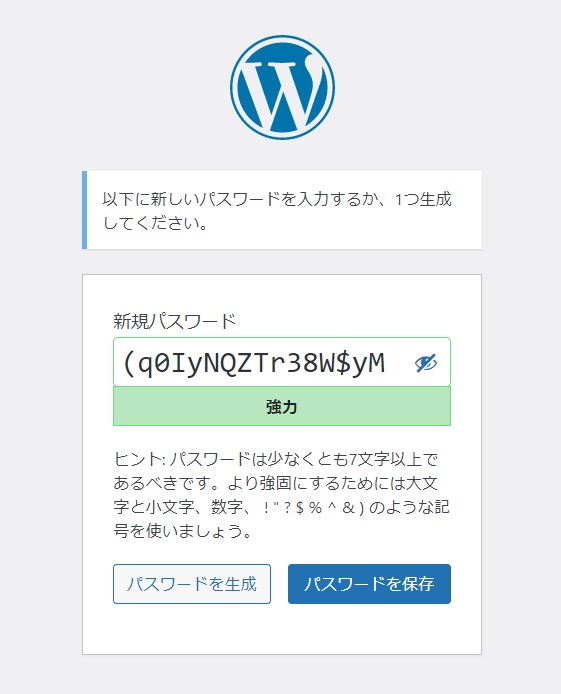Click the opening parenthesis in the password
The height and width of the screenshot is (694, 561).
tap(128, 363)
